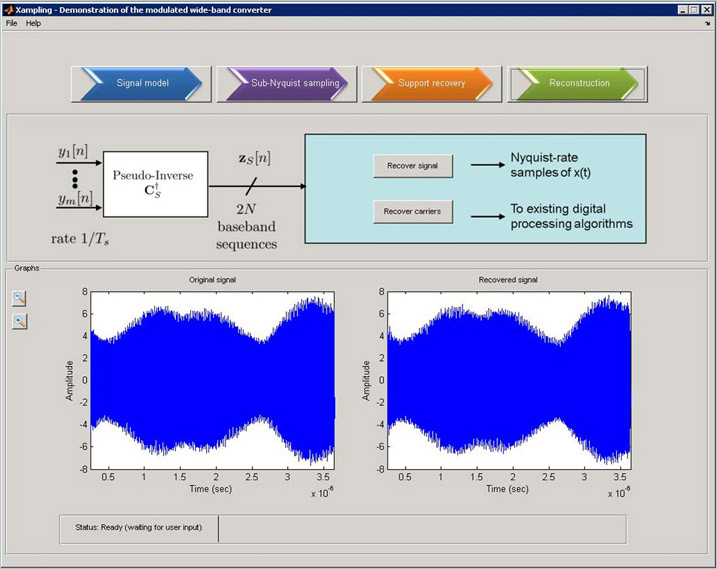Click the Status: Ready text field
This screenshot has height=569, width=717.
[139, 528]
